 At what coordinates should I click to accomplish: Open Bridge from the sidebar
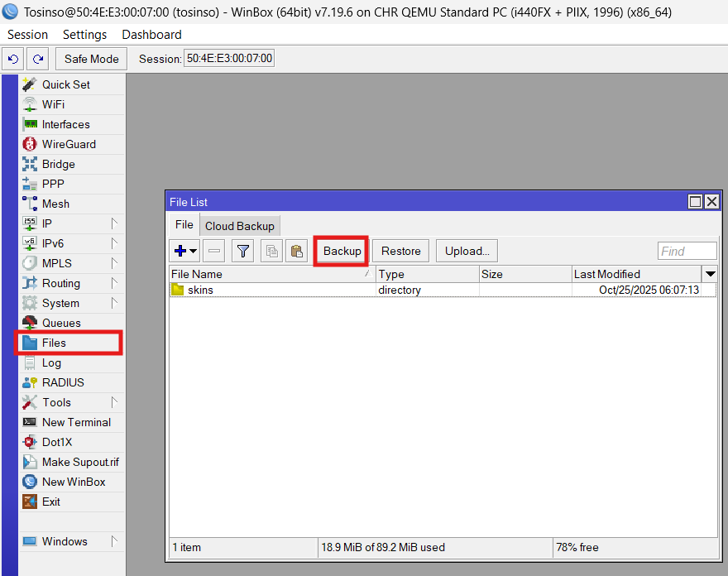(58, 164)
